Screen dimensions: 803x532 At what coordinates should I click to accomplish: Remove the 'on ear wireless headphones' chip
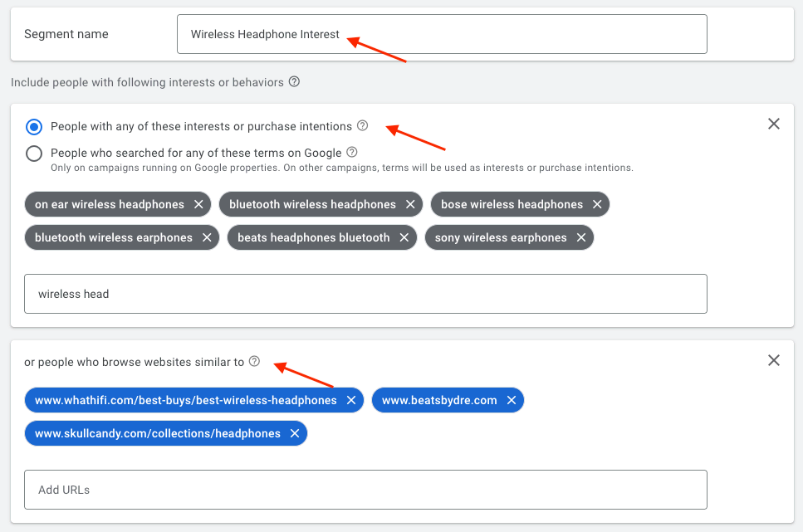click(198, 205)
